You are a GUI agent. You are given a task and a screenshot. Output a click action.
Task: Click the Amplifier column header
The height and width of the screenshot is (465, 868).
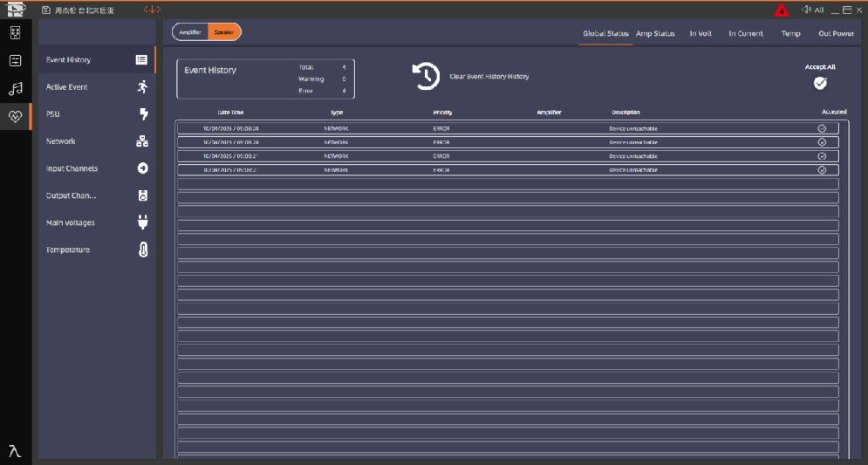[549, 113]
